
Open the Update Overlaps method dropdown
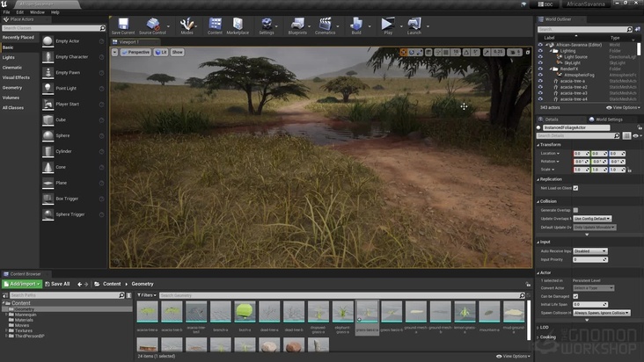[592, 219]
